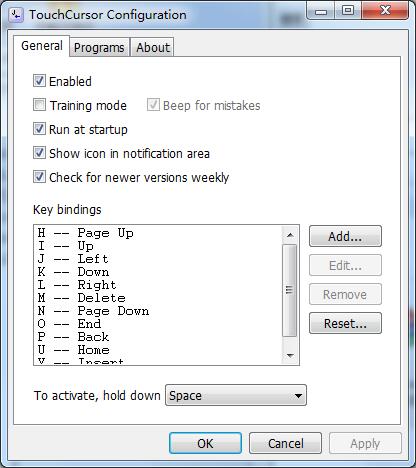Screen dimensions: 416x468
Task: Toggle Show icon in notification area
Action: (39, 153)
